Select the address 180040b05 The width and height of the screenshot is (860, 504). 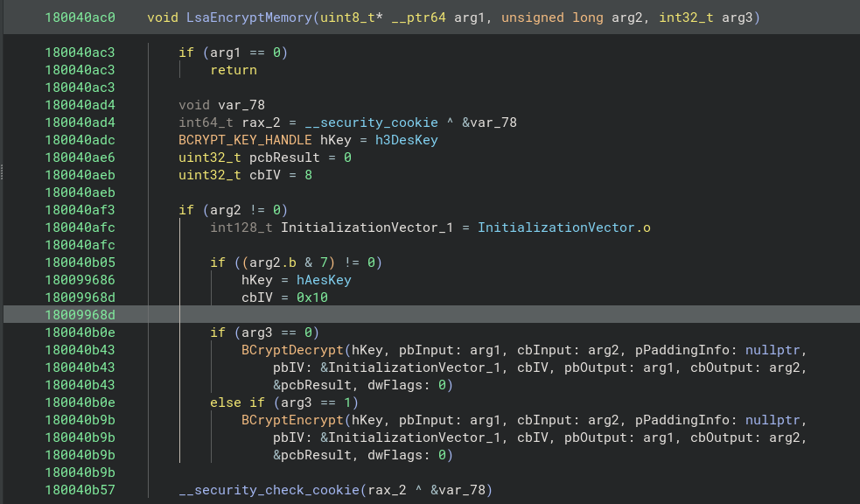pos(80,262)
